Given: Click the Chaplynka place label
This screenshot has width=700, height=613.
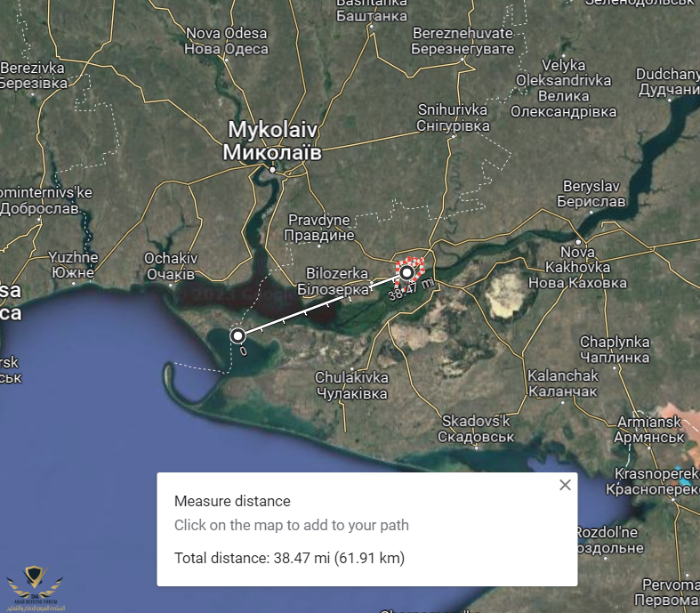Looking at the screenshot, I should 614,350.
